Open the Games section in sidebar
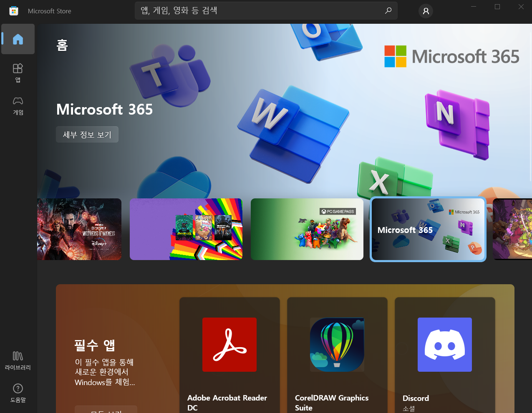Screen dimensions: 532x413 click(18, 106)
